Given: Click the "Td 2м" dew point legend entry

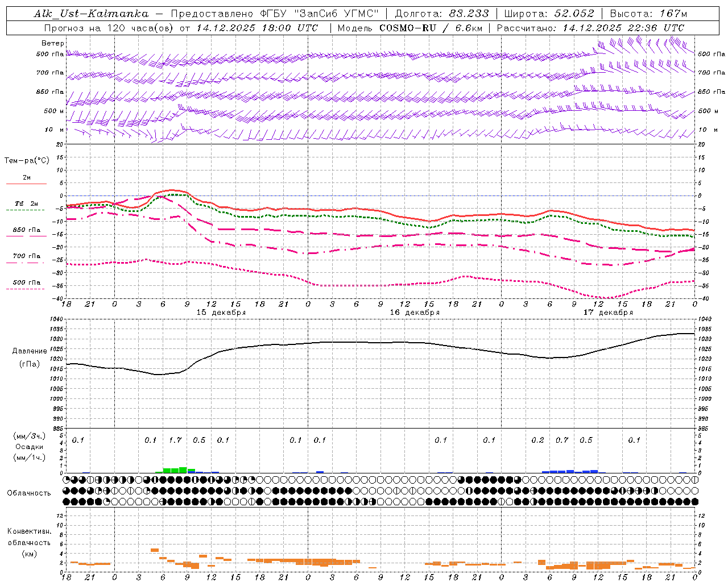Looking at the screenshot, I should (x=27, y=203).
